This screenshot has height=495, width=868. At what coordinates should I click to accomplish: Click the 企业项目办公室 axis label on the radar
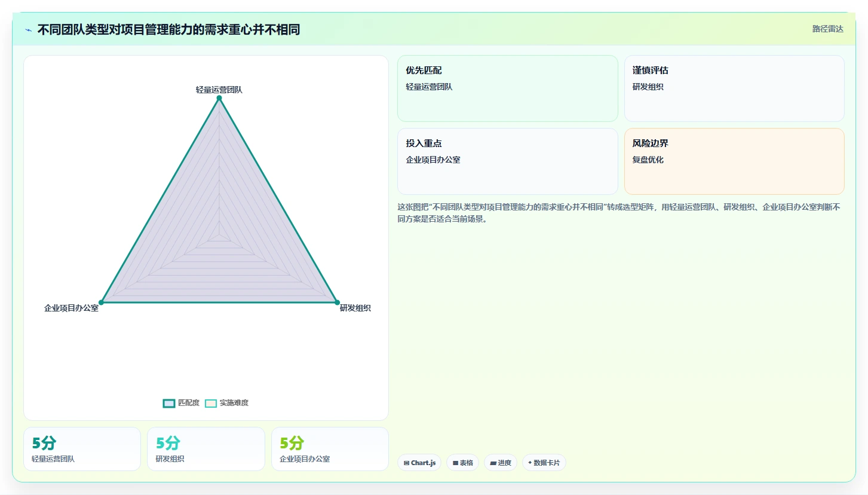point(71,308)
